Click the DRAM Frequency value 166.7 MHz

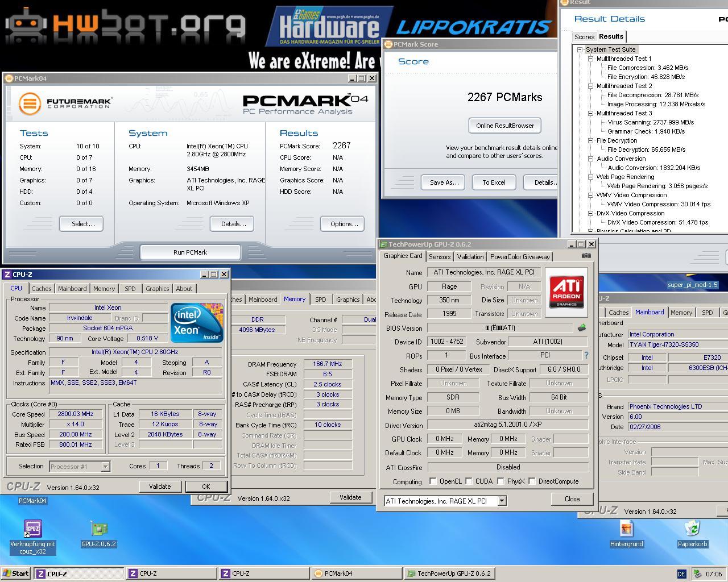click(x=328, y=364)
